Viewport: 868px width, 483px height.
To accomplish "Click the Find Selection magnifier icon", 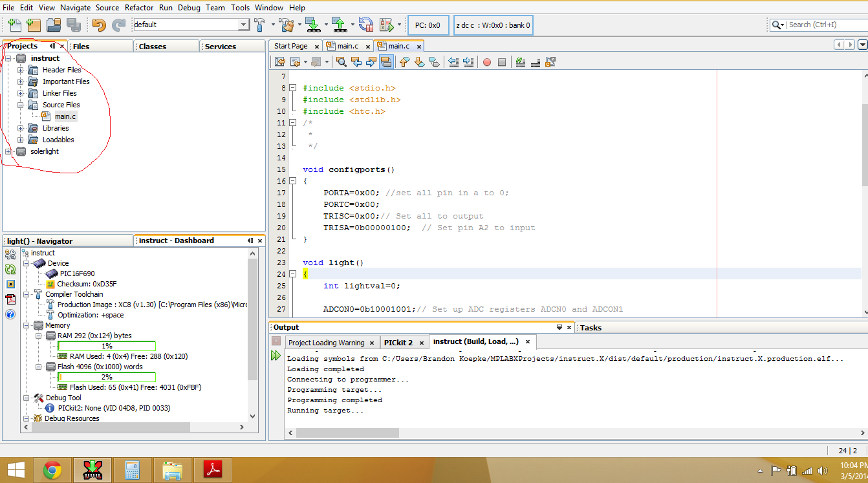I will click(341, 62).
